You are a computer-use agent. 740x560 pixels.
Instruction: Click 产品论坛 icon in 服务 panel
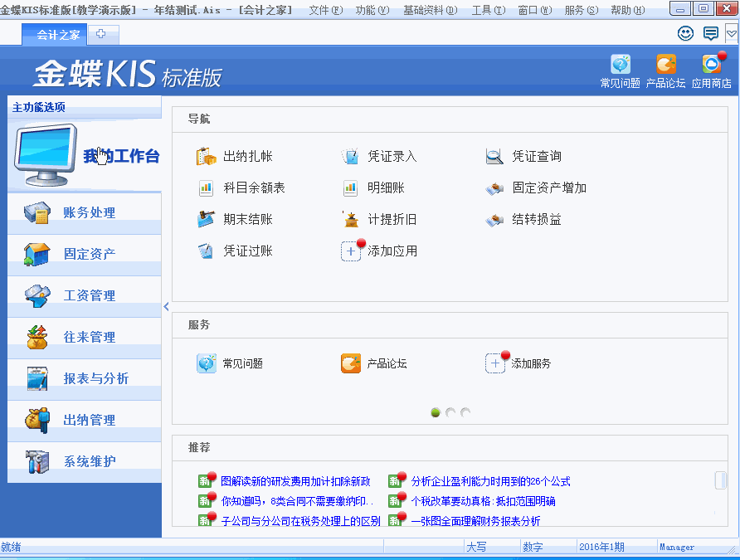351,363
